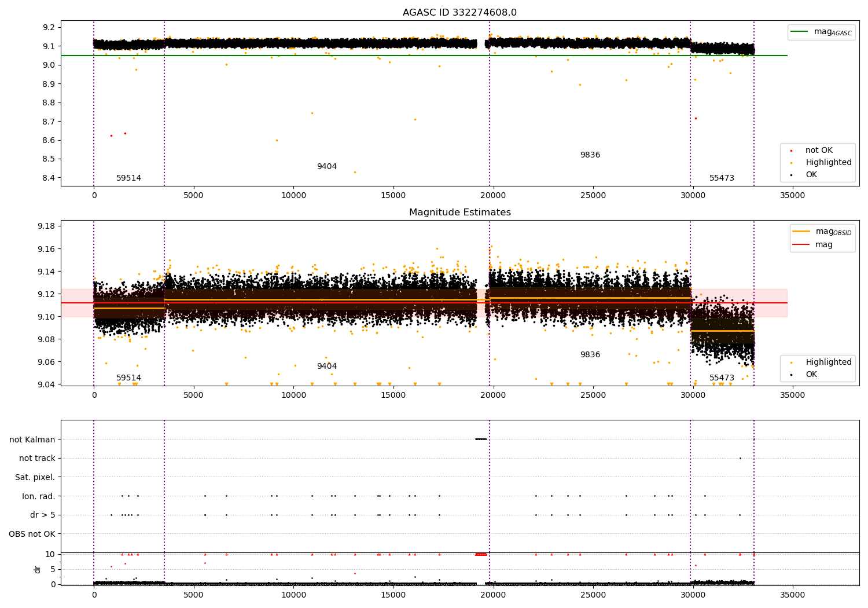Click the 20000 x-tick under middle plot
This screenshot has width=868, height=608.
click(493, 395)
